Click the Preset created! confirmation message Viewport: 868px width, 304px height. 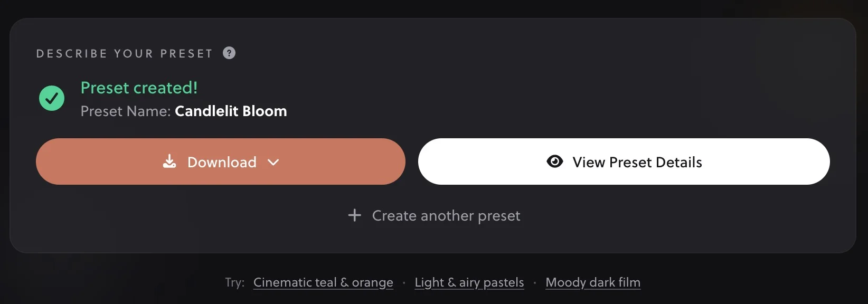[139, 88]
